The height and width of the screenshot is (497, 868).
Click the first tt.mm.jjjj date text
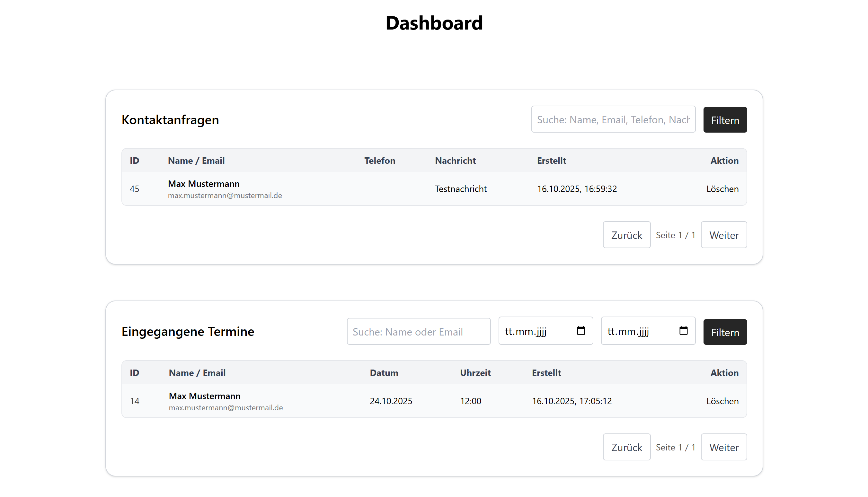pos(526,331)
